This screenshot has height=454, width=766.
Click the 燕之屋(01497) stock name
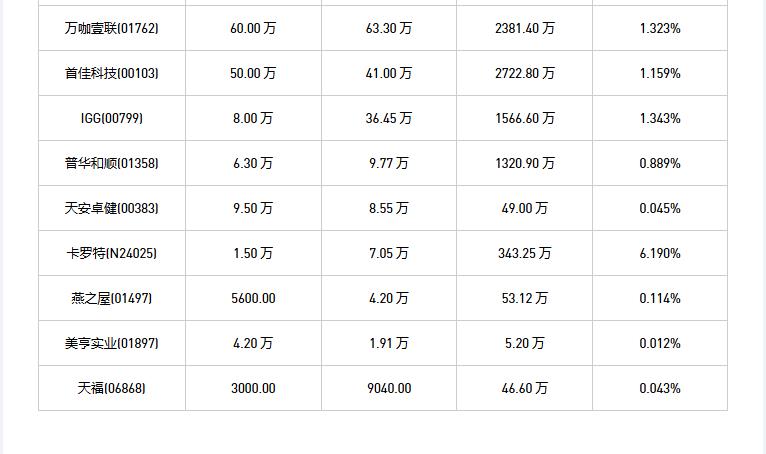click(x=112, y=298)
